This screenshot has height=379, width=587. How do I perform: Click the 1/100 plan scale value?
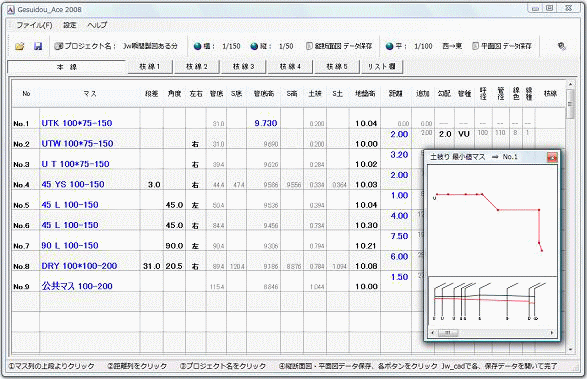(423, 46)
